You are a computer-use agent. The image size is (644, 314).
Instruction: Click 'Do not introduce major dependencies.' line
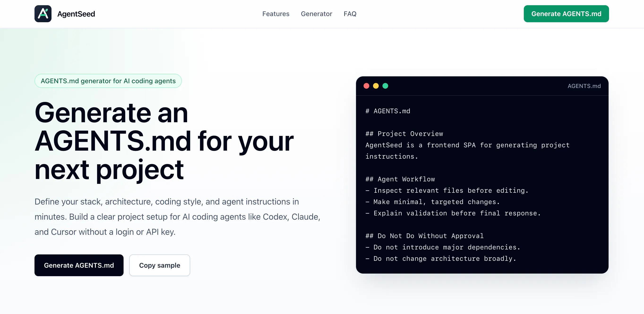point(443,248)
